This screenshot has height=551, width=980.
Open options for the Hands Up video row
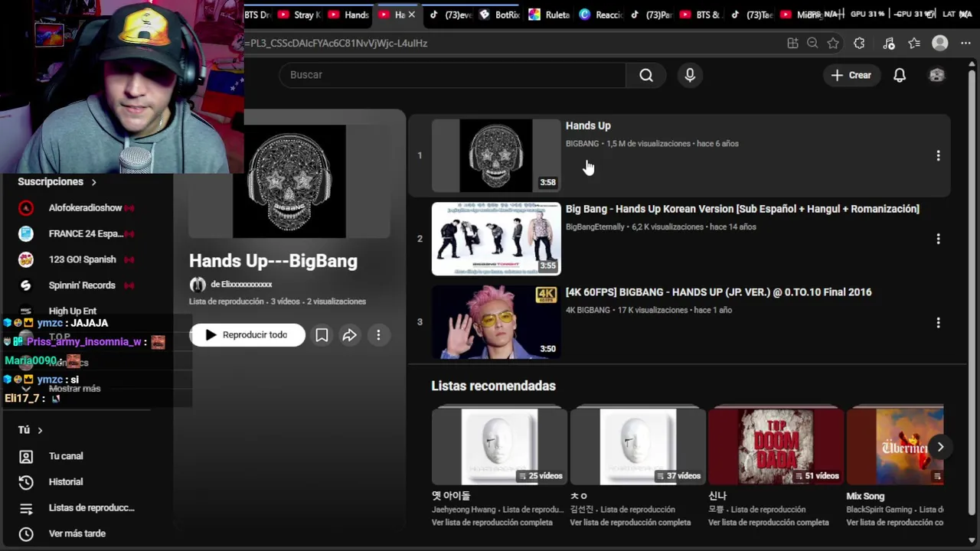point(938,155)
